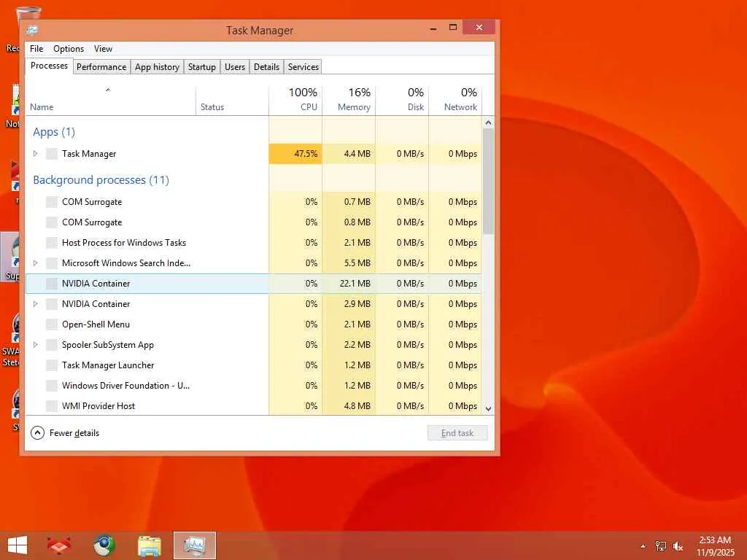Select the Apps (1) group heading

point(54,132)
